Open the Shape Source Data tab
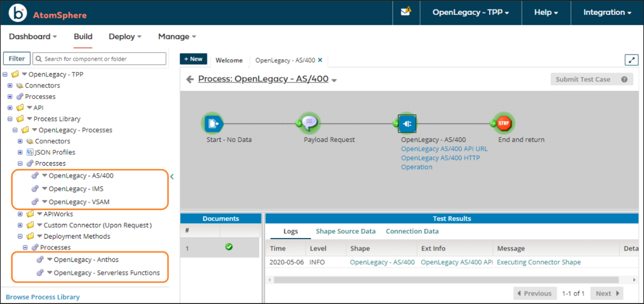Viewport: 644px width, 304px height. [x=346, y=231]
